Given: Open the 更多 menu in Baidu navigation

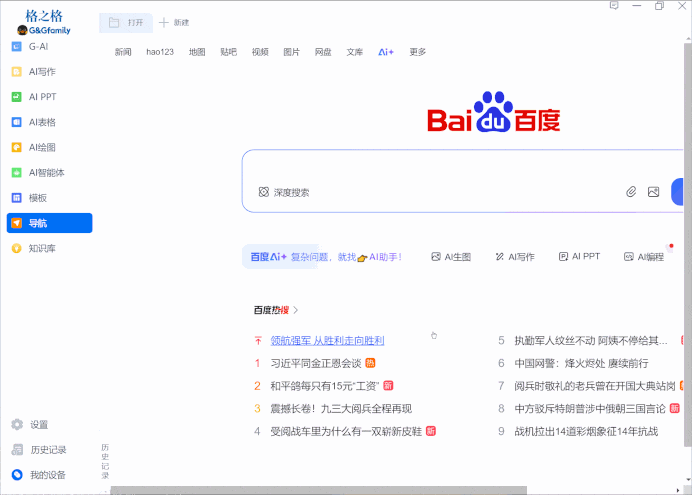Looking at the screenshot, I should point(417,52).
